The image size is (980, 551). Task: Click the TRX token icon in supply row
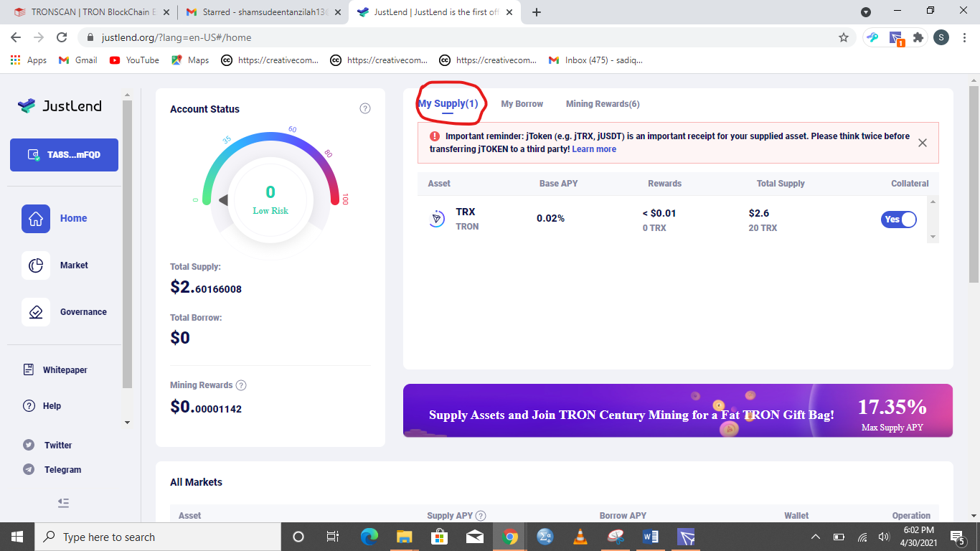[x=436, y=220]
